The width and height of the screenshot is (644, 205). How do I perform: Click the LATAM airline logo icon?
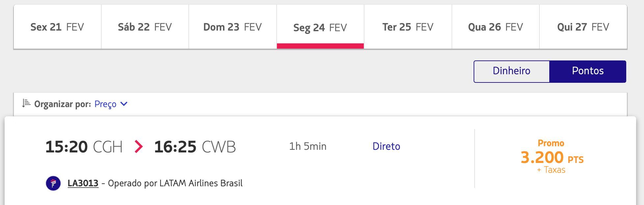point(53,183)
